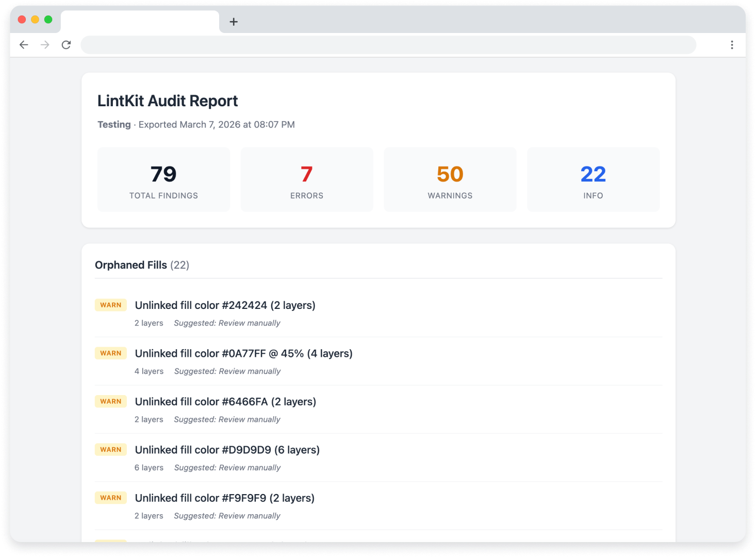Screen dimensions: 756x557
Task: Click the Testing project label
Action: [114, 124]
